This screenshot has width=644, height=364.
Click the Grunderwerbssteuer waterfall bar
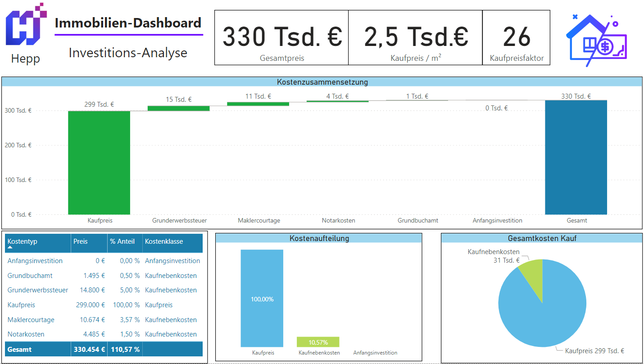point(178,108)
